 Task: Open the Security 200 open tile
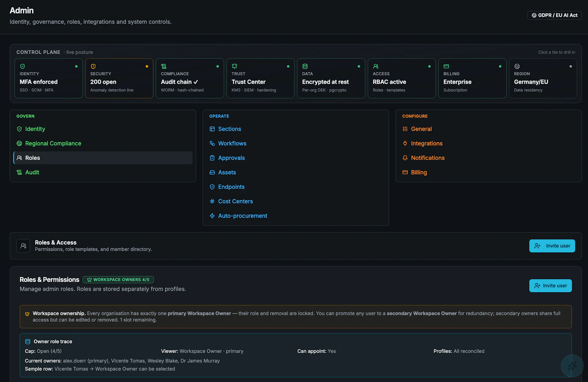pos(119,78)
